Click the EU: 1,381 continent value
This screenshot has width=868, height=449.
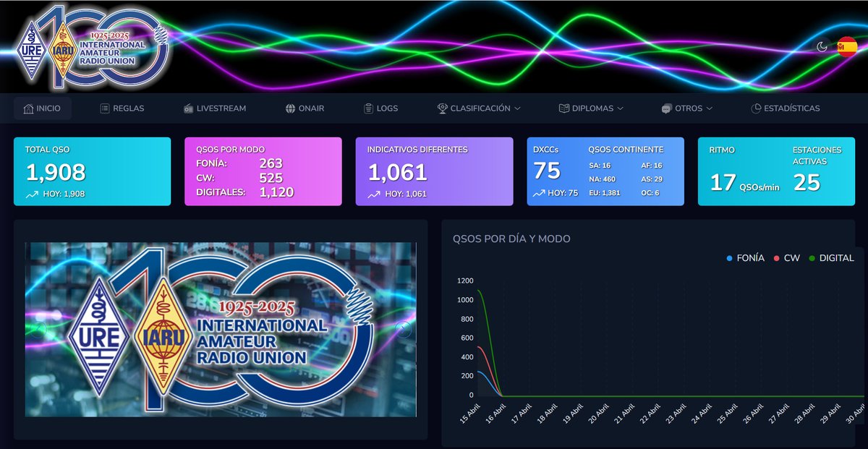(605, 193)
